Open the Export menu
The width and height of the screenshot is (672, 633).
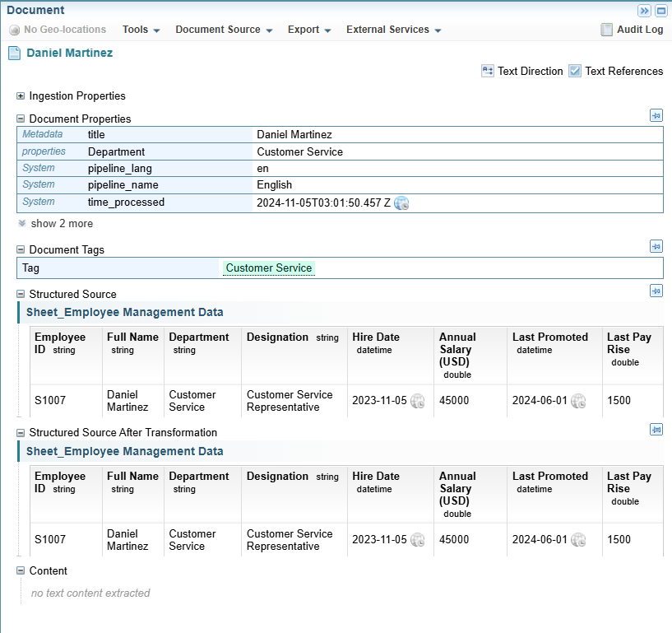point(308,30)
